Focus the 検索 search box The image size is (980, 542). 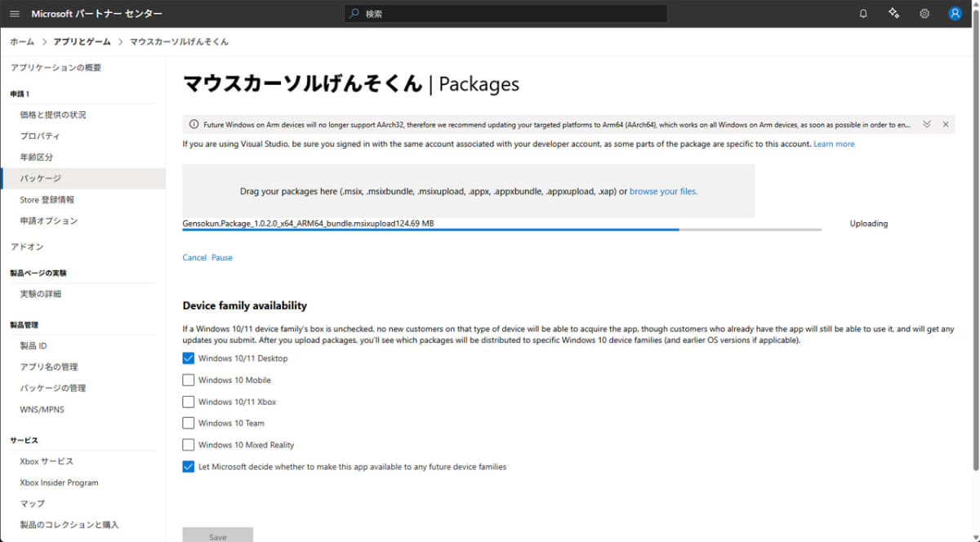(506, 14)
